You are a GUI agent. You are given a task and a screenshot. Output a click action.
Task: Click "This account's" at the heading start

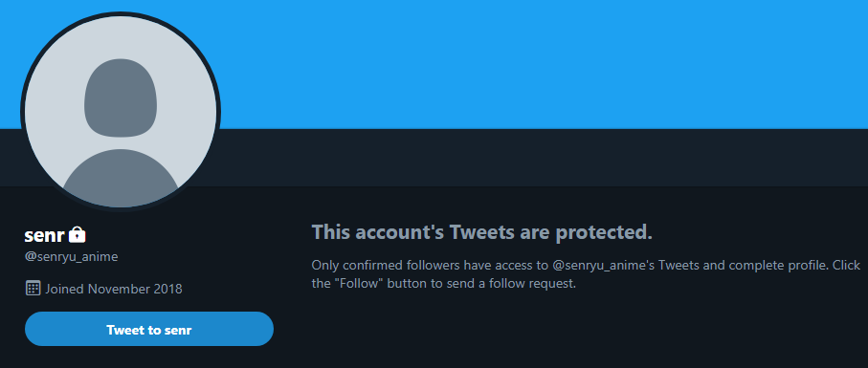(x=377, y=232)
